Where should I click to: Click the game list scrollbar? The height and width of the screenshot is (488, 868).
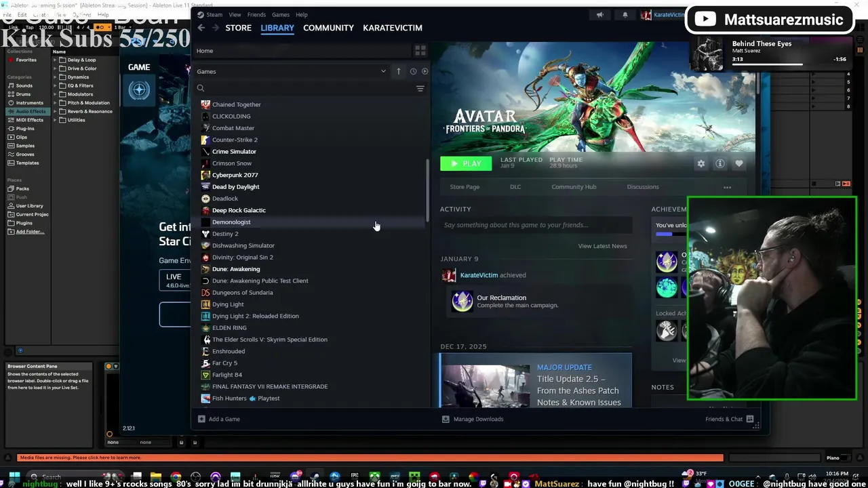coord(427,190)
